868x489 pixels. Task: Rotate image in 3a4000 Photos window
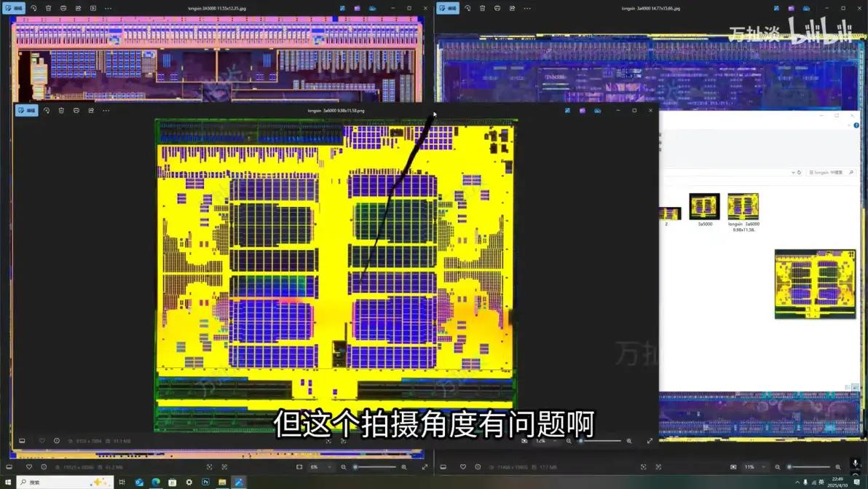point(467,8)
